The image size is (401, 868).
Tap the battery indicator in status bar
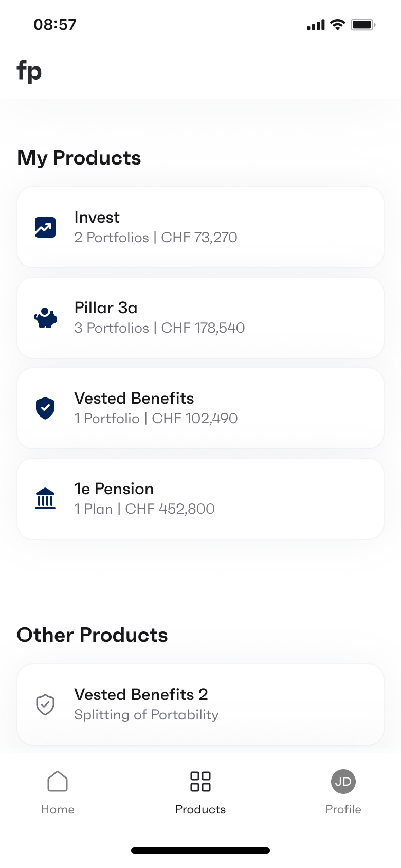[x=363, y=25]
